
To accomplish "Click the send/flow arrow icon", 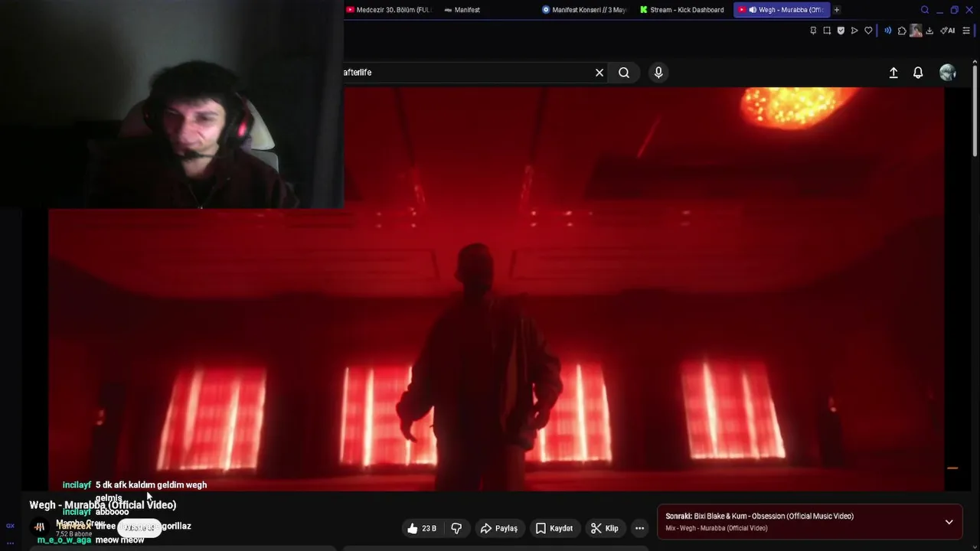I will [x=854, y=31].
